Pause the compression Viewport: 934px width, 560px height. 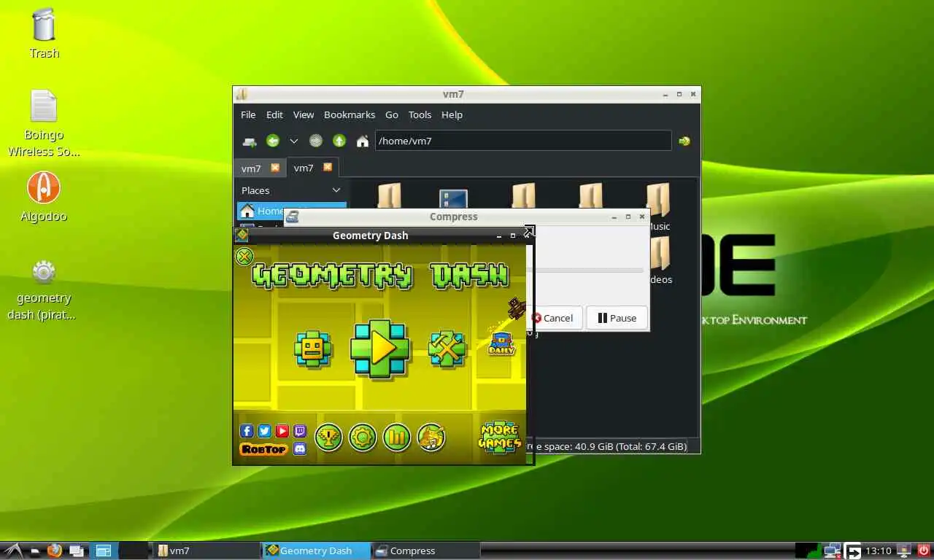(x=617, y=318)
